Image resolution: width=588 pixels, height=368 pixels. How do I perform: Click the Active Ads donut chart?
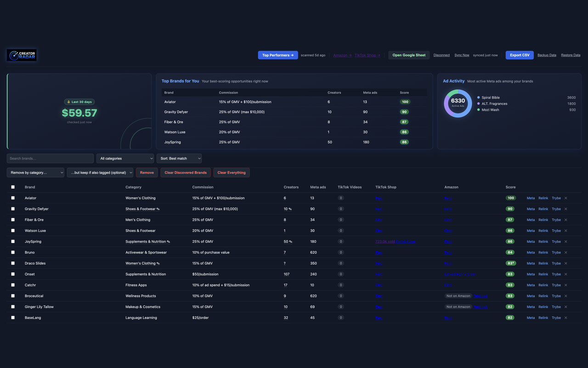458,103
